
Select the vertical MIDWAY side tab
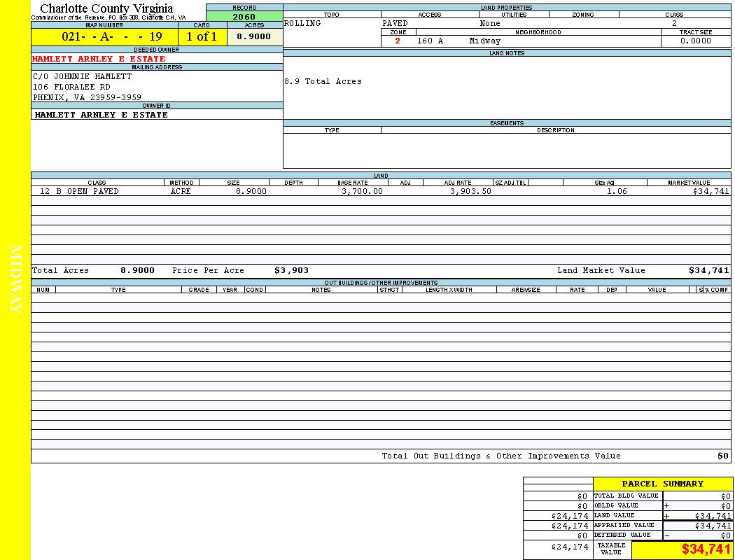point(15,280)
